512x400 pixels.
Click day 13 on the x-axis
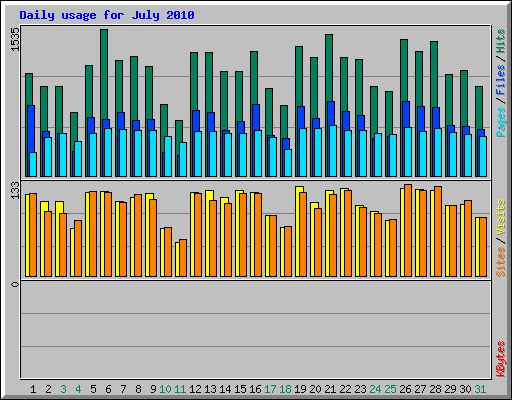pos(210,389)
